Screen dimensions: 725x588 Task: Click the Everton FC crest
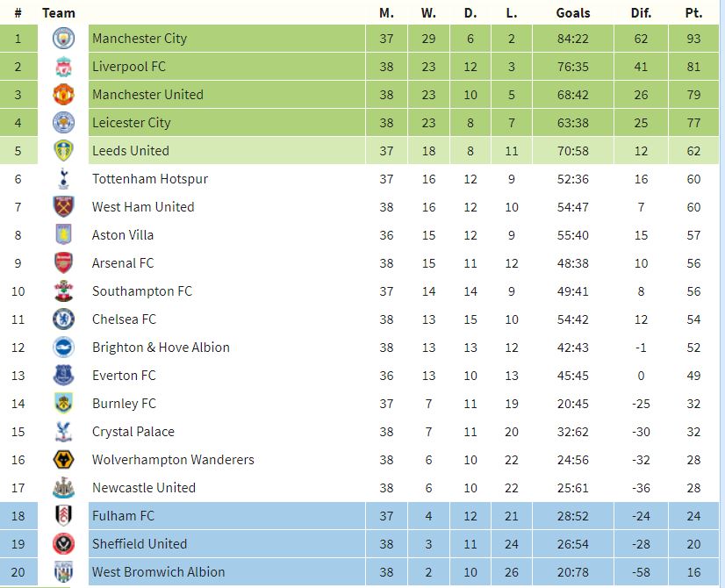point(63,376)
